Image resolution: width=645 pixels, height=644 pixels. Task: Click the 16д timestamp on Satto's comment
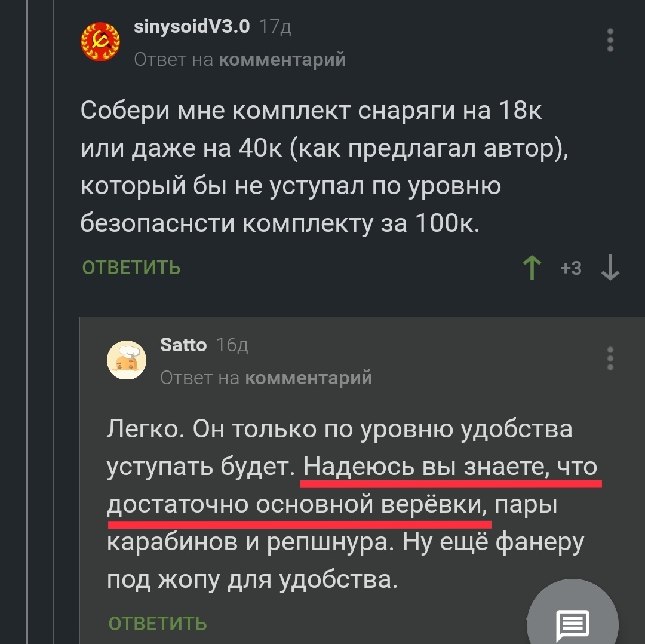232,345
